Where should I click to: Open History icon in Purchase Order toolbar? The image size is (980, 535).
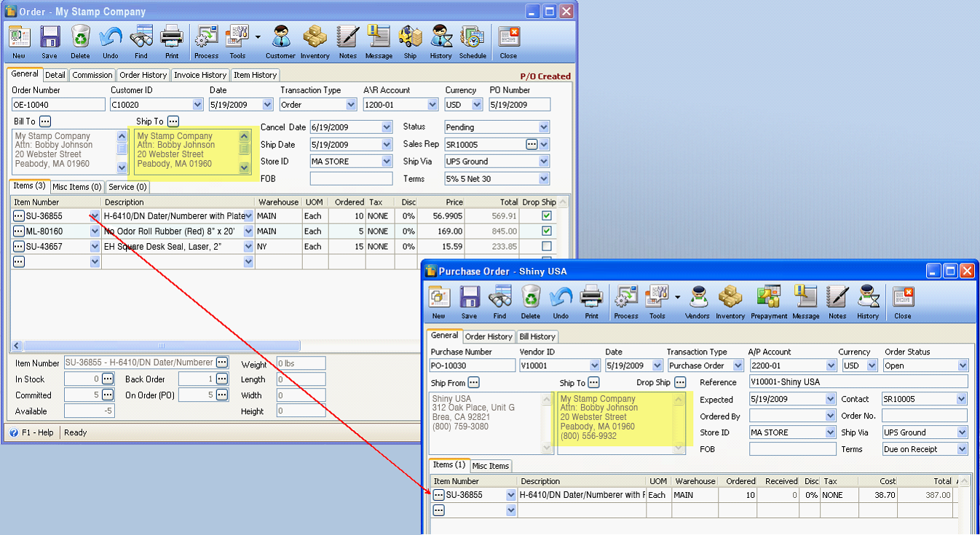coord(868,297)
